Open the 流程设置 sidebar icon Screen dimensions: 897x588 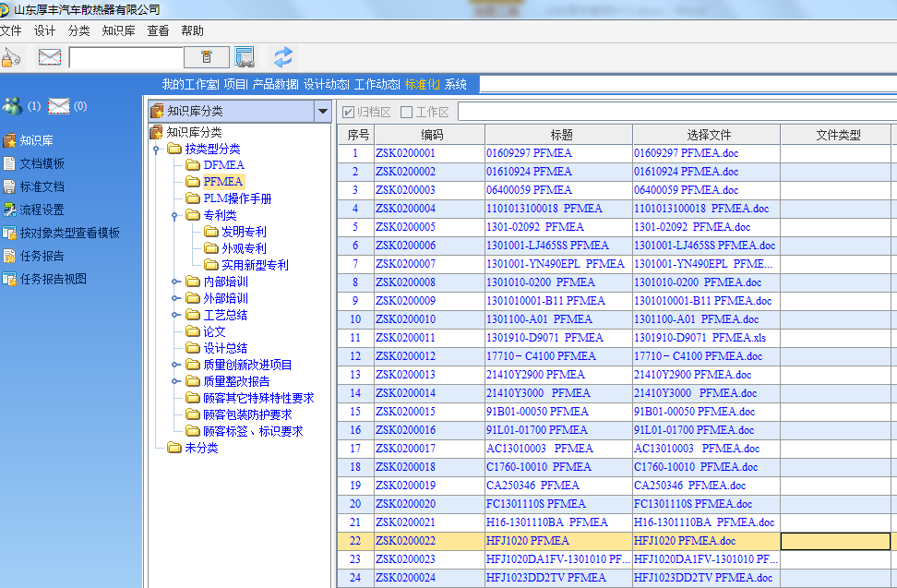pos(9,210)
